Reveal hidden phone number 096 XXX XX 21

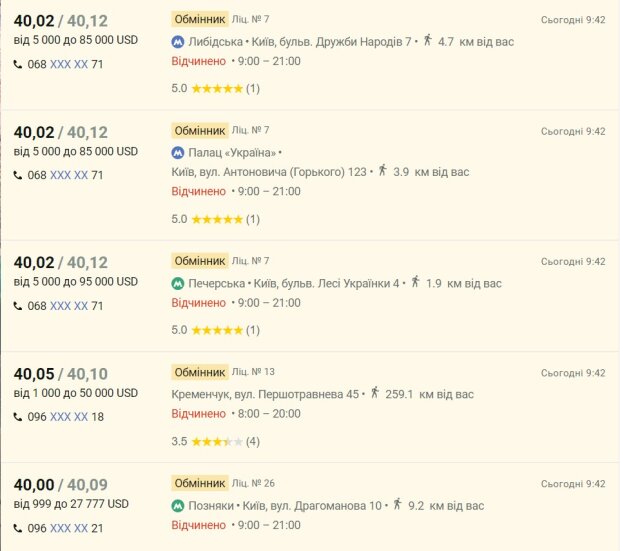(x=69, y=528)
